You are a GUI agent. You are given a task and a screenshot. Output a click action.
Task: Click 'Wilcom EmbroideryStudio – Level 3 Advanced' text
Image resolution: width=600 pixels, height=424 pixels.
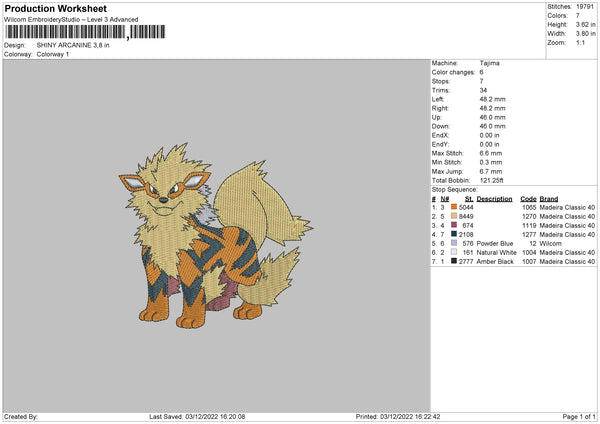click(71, 20)
